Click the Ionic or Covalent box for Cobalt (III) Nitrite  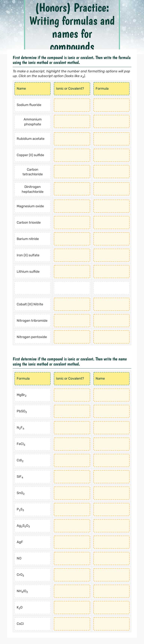click(72, 304)
